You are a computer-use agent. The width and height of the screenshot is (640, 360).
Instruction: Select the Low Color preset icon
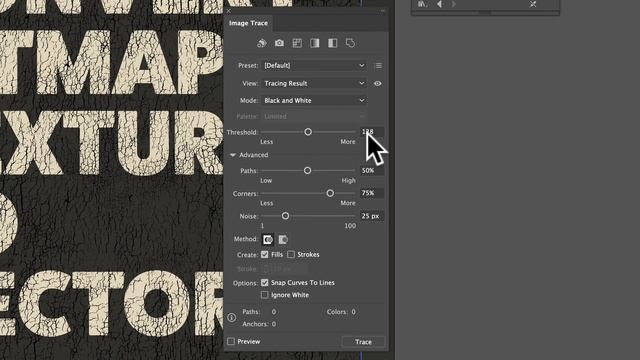[297, 43]
